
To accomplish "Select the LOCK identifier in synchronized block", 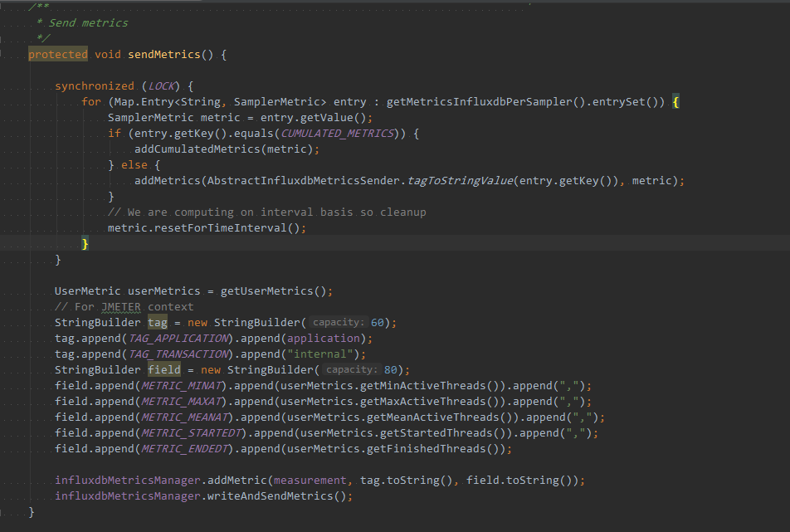I will click(x=160, y=85).
